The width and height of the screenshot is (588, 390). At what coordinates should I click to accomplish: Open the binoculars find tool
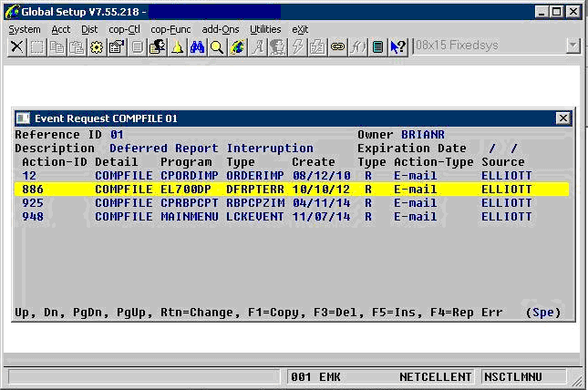coord(196,46)
